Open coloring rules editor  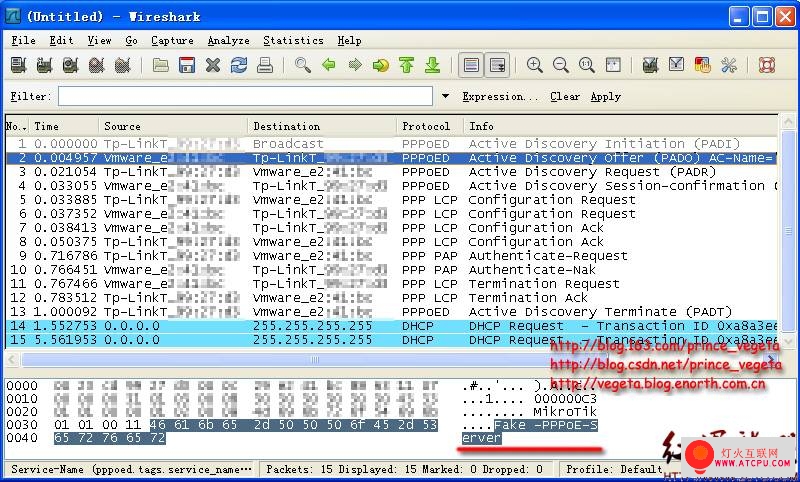[x=703, y=65]
